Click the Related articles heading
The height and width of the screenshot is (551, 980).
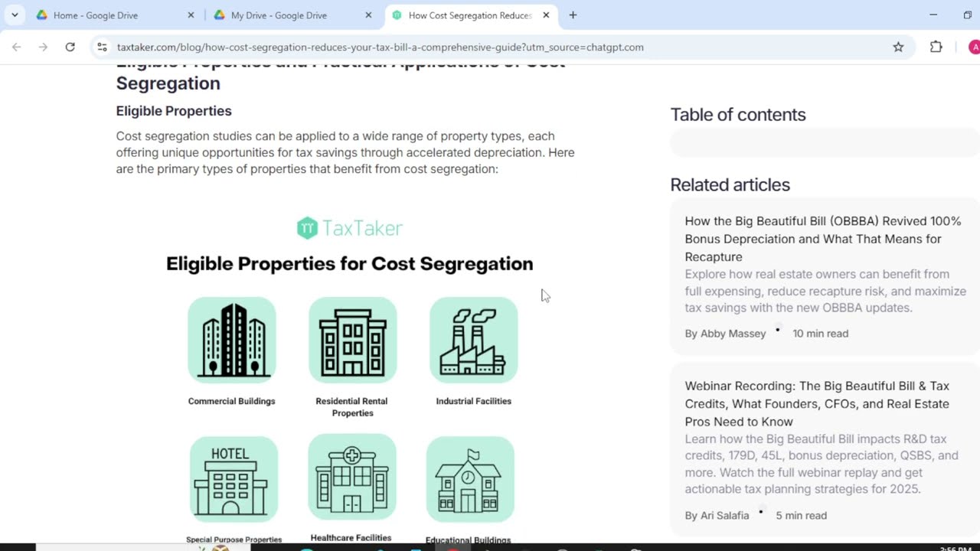point(730,184)
